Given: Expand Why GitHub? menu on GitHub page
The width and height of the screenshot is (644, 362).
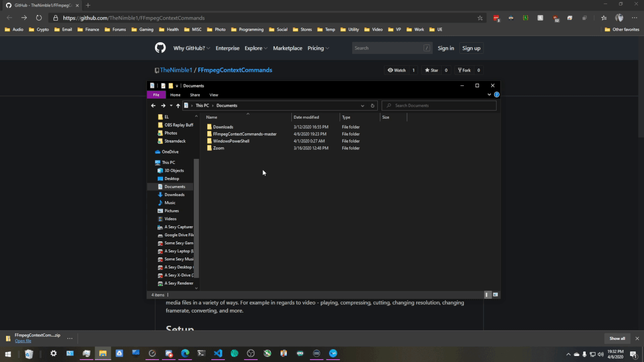Looking at the screenshot, I should (192, 48).
